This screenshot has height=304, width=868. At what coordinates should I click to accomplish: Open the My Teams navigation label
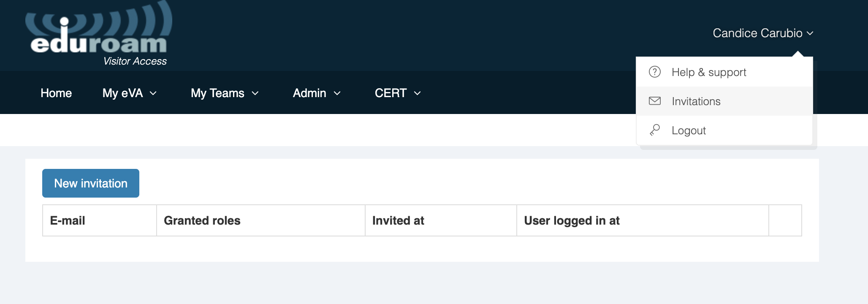tap(217, 93)
